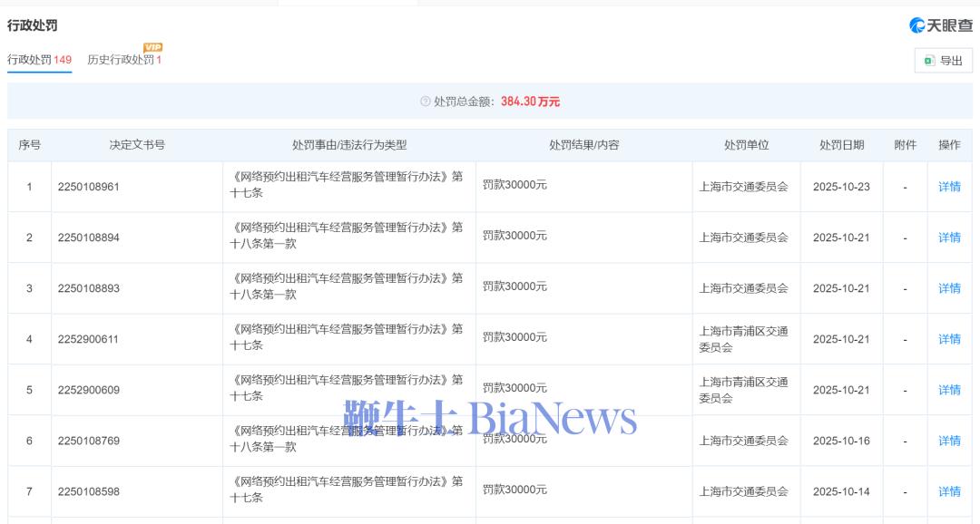The image size is (980, 524).
Task: Switch to the 行政处罚 tab
Action: (x=39, y=60)
